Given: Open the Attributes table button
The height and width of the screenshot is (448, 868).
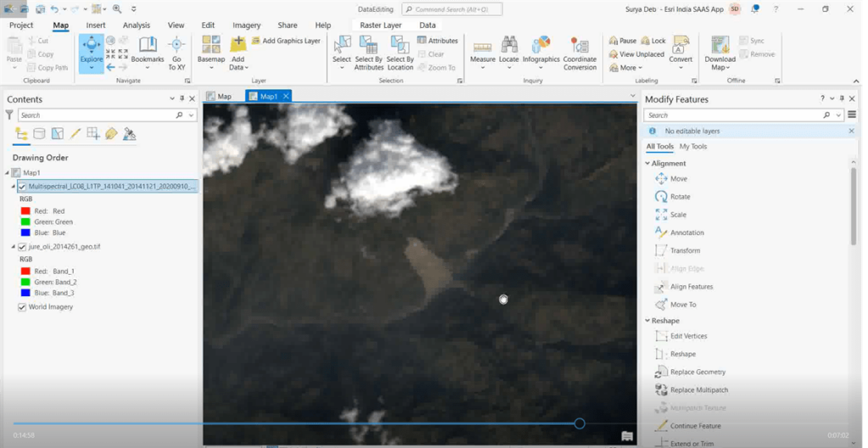Looking at the screenshot, I should [437, 41].
